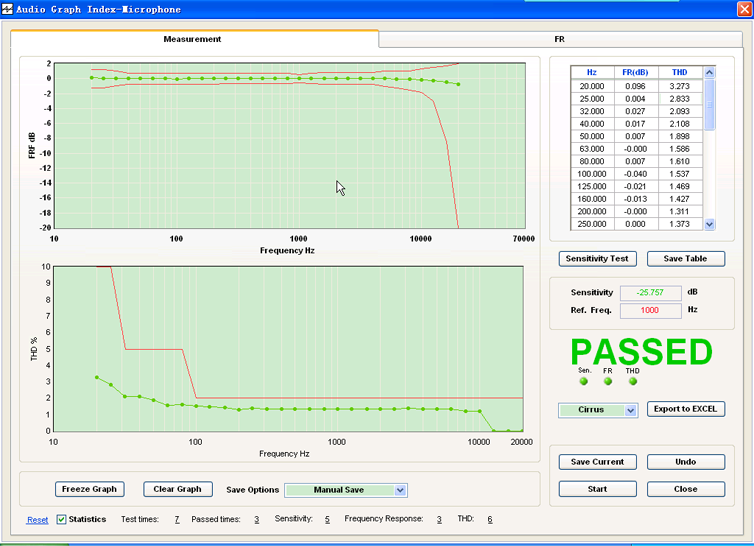The image size is (754, 546).
Task: Click the Clear Graph button
Action: pos(178,489)
